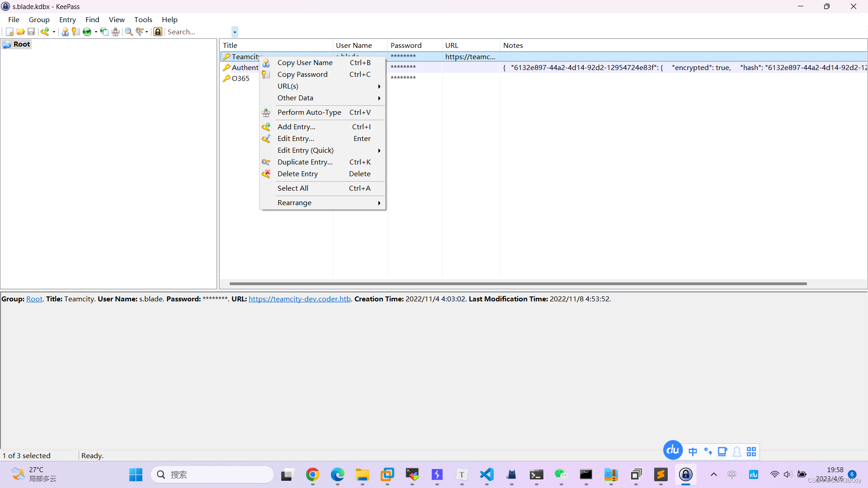Open the Find menu
The height and width of the screenshot is (488, 868).
pyautogui.click(x=92, y=19)
